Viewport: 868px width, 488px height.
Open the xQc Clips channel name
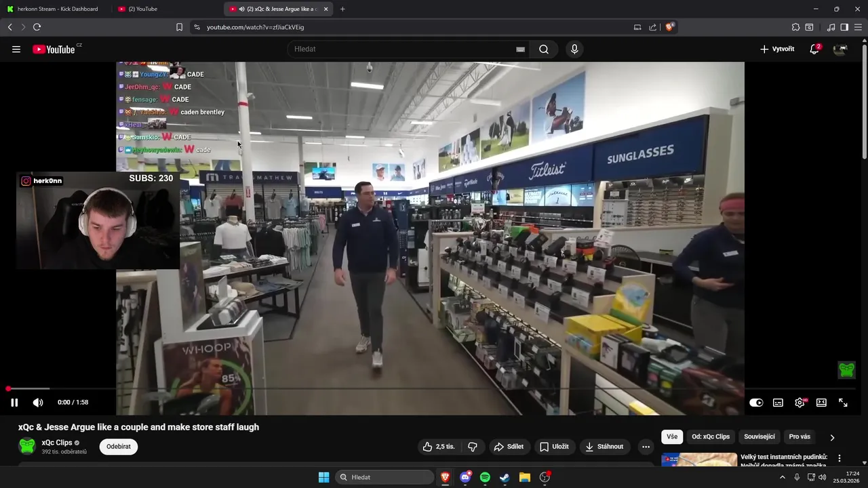click(x=57, y=443)
